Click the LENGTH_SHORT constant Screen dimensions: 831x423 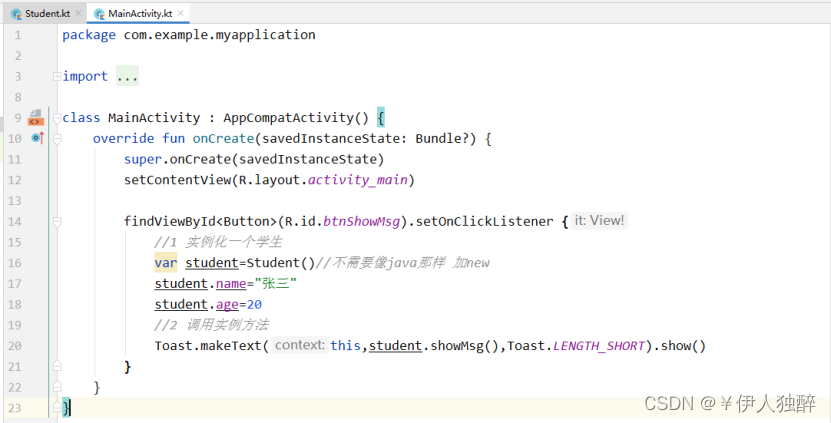click(x=599, y=346)
